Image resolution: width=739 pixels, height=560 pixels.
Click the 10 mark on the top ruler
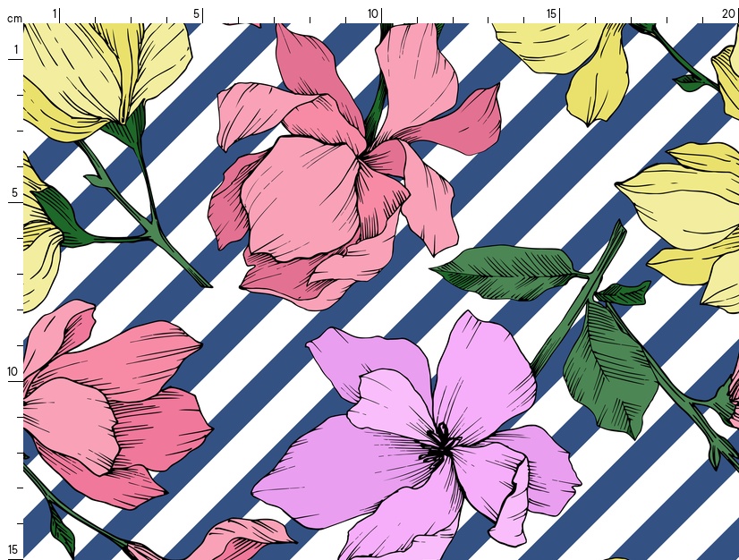(x=373, y=13)
